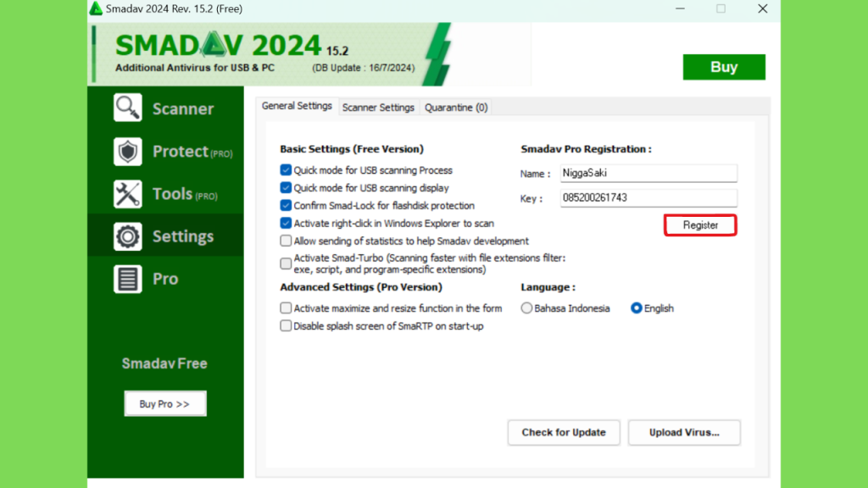This screenshot has height=488, width=868.
Task: Click the Smadav 2024 banner logo
Action: click(x=218, y=46)
